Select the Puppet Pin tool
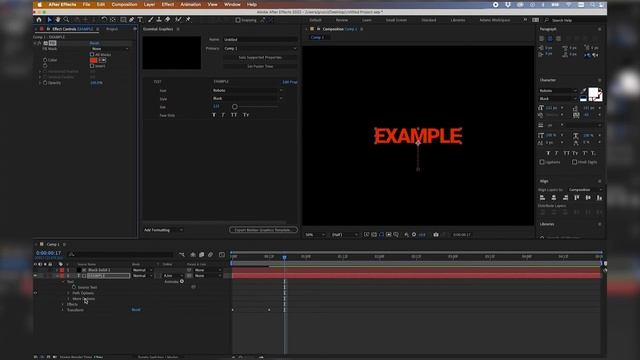This screenshot has height=360, width=640. 188,20
